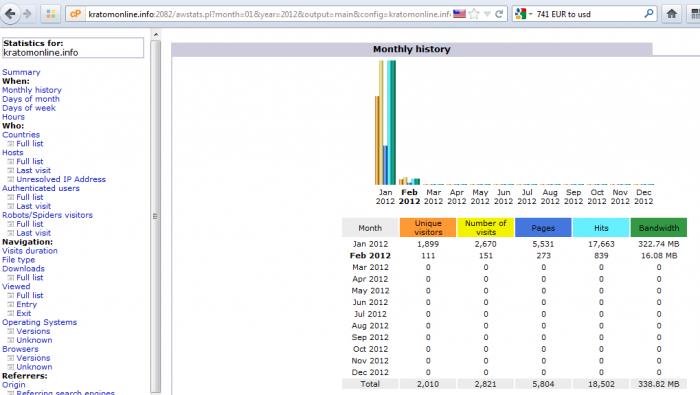Open the address bar history dropdown arrow
The image size is (700, 395).
click(487, 14)
